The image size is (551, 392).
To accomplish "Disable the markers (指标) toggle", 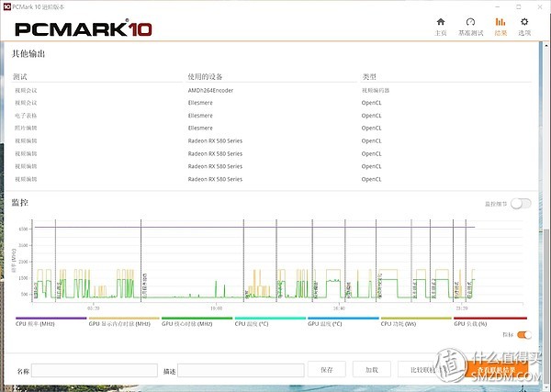I will [524, 335].
